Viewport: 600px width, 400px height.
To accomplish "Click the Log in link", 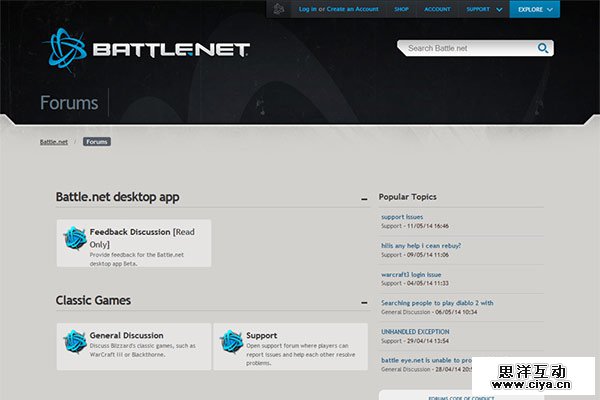I will click(307, 9).
